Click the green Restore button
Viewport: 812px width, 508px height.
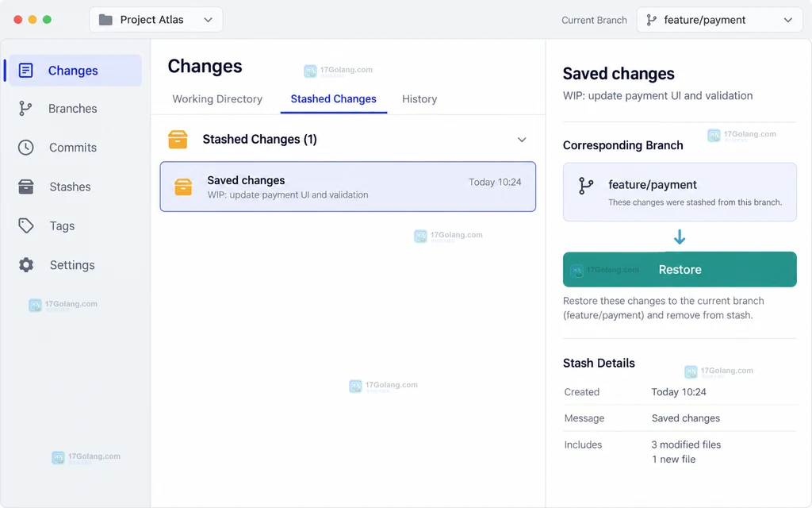coord(680,270)
